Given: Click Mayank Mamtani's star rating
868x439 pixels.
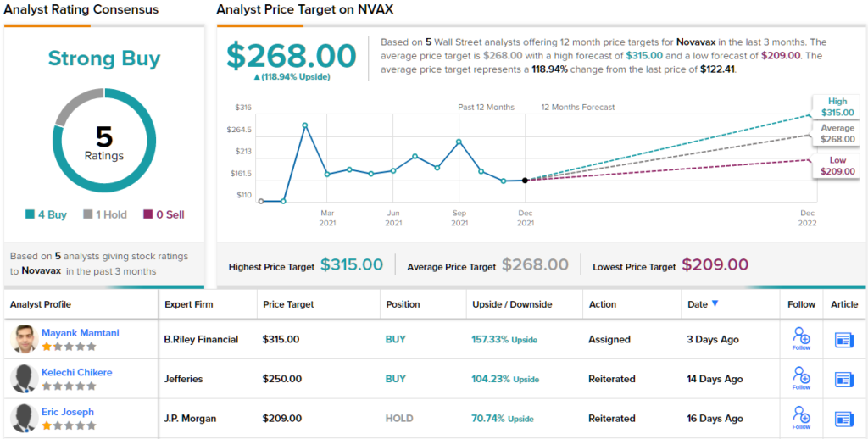Looking at the screenshot, I should 69,347.
